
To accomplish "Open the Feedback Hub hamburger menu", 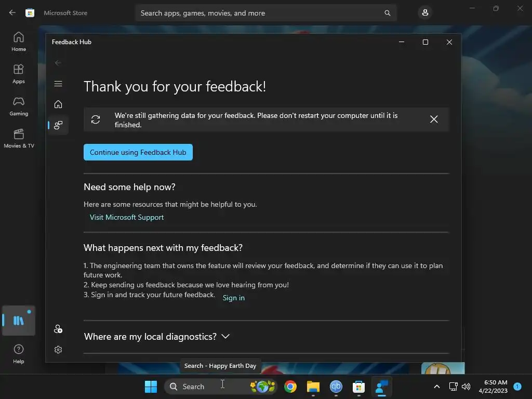I will (x=58, y=84).
